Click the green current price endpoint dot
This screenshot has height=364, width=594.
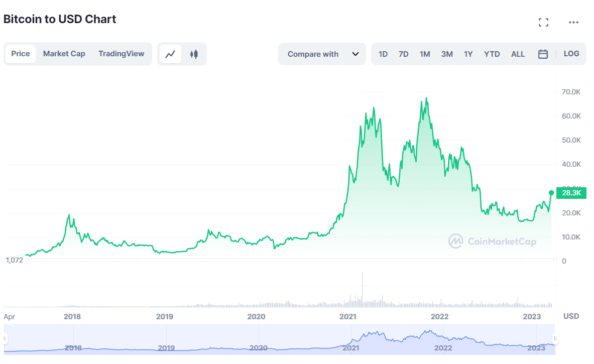coord(551,193)
